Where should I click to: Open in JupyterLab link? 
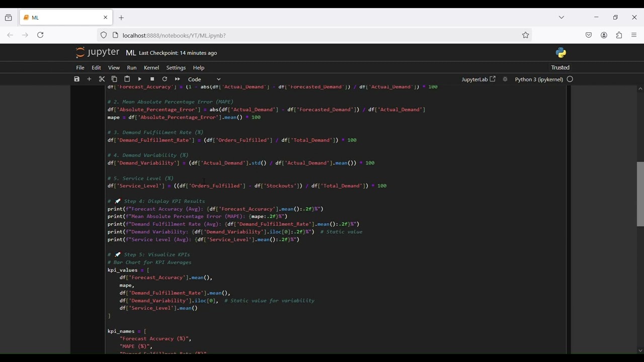(478, 79)
